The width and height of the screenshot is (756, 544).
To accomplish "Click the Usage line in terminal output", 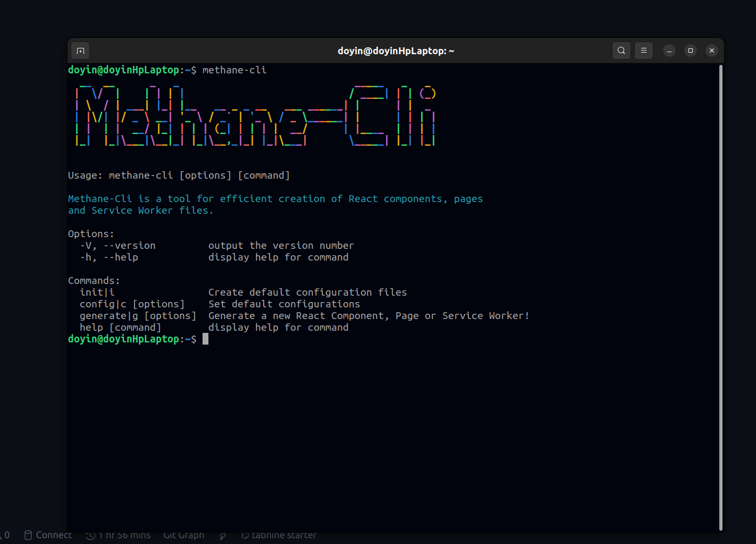I will (x=179, y=175).
